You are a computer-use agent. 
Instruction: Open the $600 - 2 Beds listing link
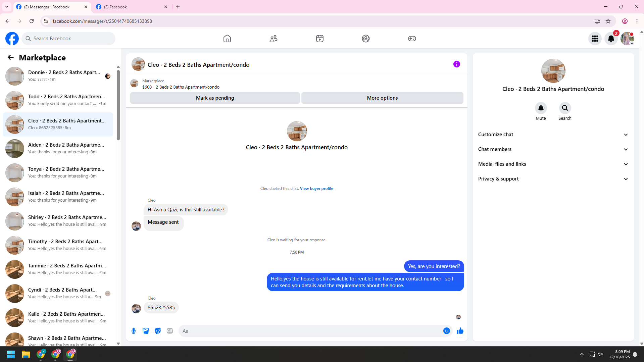pos(181,87)
